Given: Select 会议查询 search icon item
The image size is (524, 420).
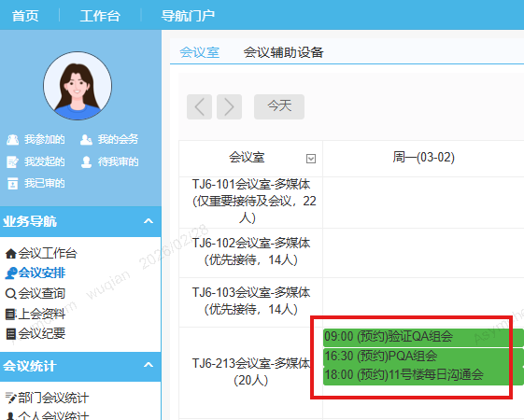Looking at the screenshot, I should (10, 294).
